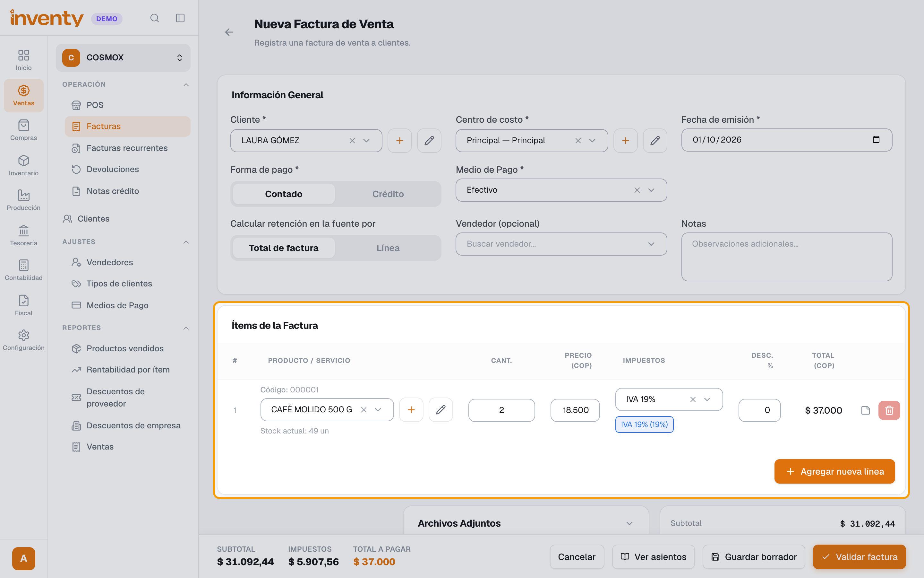Toggle the sidebar panel icon
The width and height of the screenshot is (924, 578).
[x=180, y=18]
